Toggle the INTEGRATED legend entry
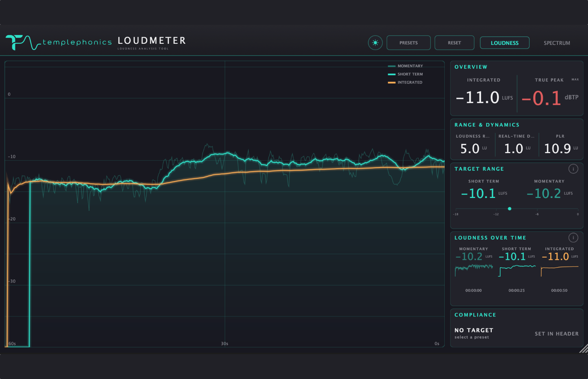This screenshot has height=379, width=588. click(x=405, y=82)
